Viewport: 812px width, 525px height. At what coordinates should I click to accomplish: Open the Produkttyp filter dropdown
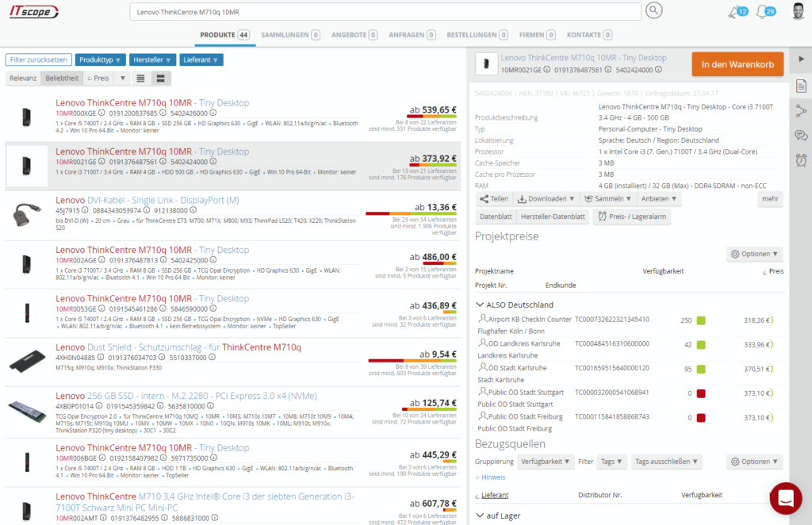(x=100, y=60)
